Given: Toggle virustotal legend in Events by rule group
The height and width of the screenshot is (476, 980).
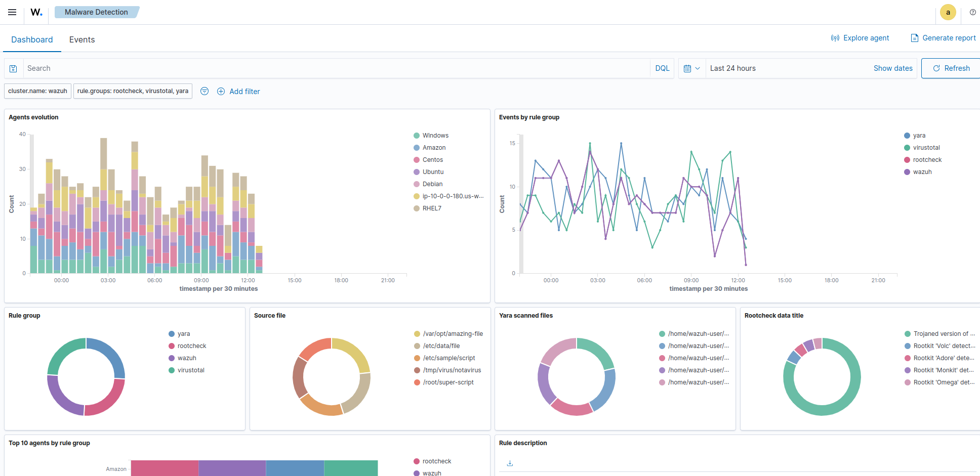Looking at the screenshot, I should [x=926, y=148].
